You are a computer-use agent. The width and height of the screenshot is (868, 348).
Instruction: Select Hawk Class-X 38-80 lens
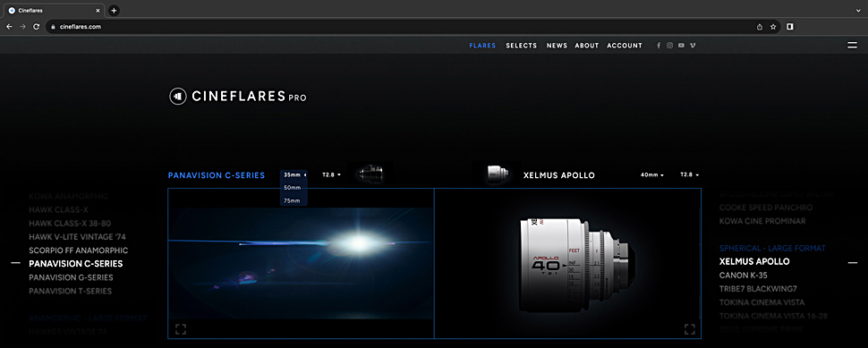70,224
